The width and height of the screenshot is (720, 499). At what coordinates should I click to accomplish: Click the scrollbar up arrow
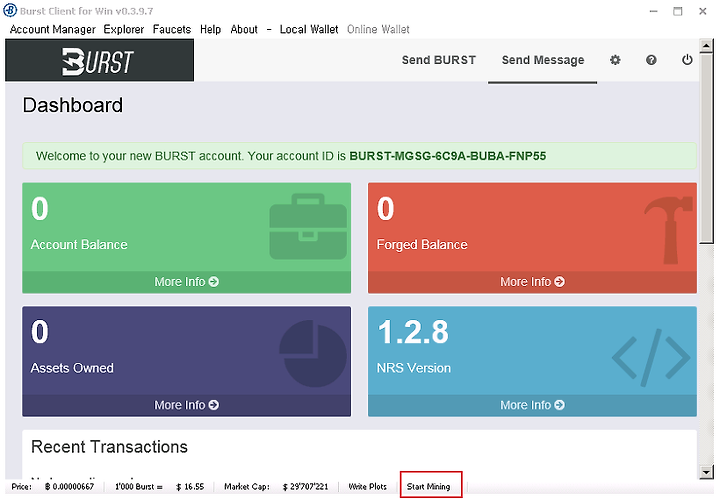tap(706, 45)
